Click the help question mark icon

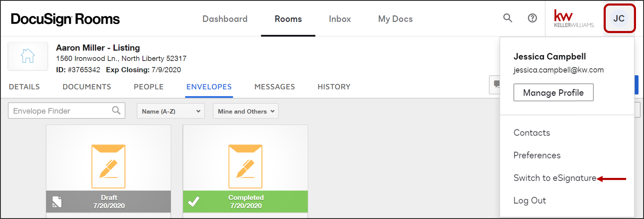(532, 18)
